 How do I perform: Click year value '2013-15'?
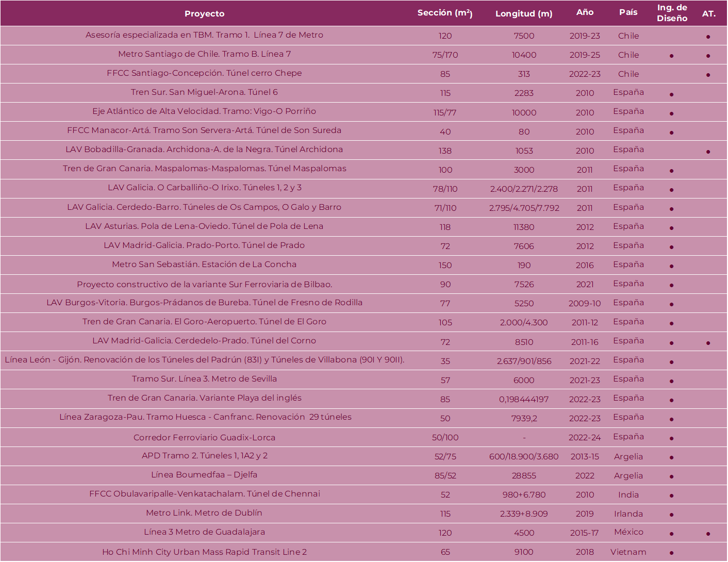[x=585, y=457]
